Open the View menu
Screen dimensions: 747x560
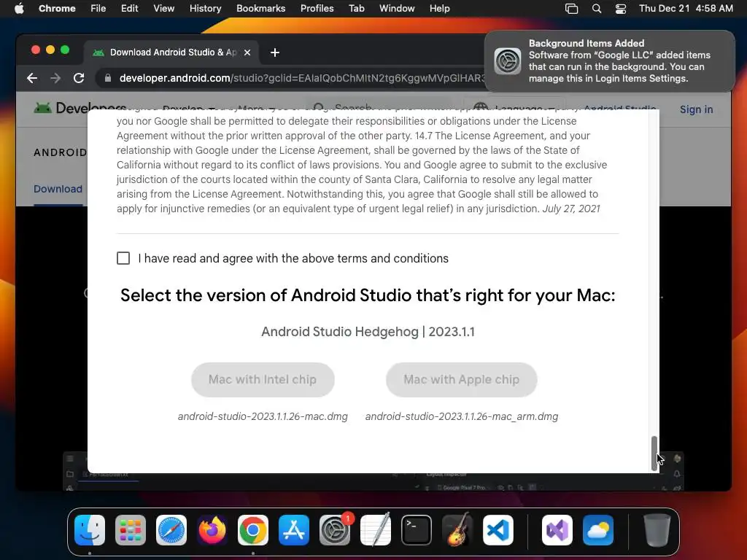(x=163, y=9)
